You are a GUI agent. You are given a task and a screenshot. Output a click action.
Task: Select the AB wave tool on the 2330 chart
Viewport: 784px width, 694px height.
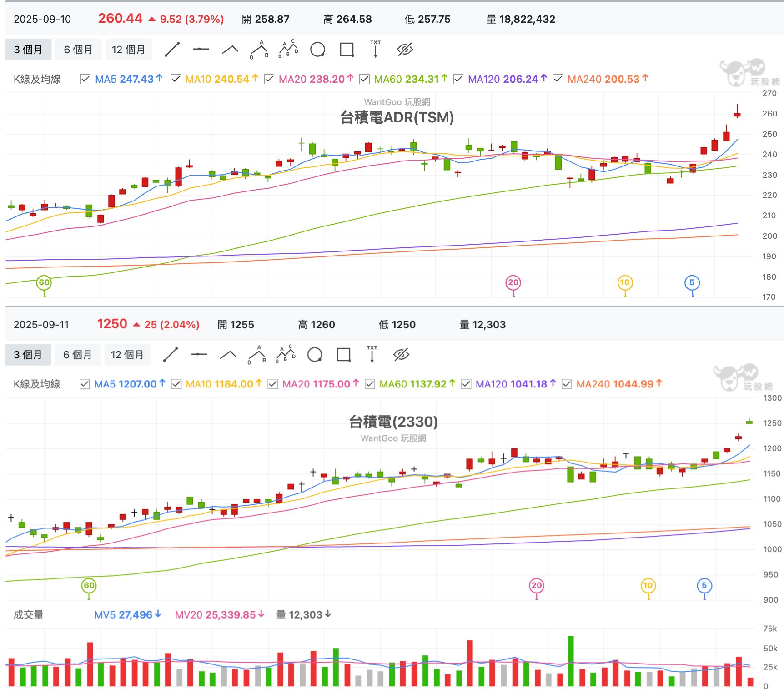pos(257,354)
